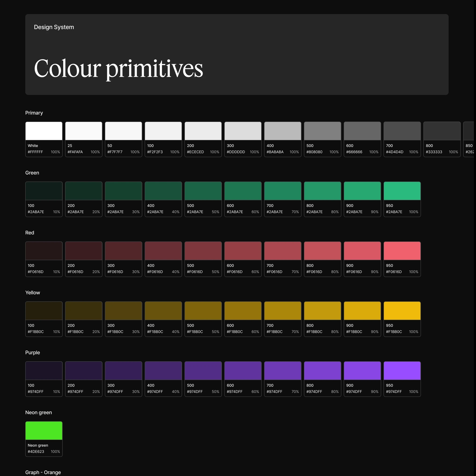Select the Primary 25 #FAFAFA swatch

84,131
